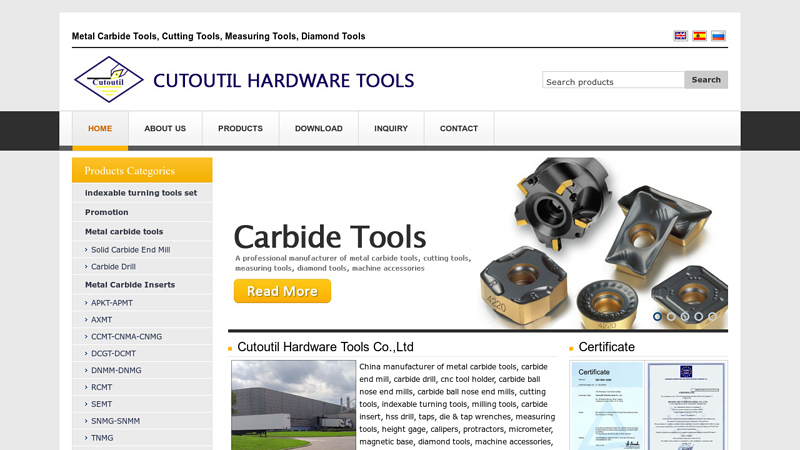The height and width of the screenshot is (450, 800).
Task: Switch site language to Spanish flag
Action: [x=699, y=36]
